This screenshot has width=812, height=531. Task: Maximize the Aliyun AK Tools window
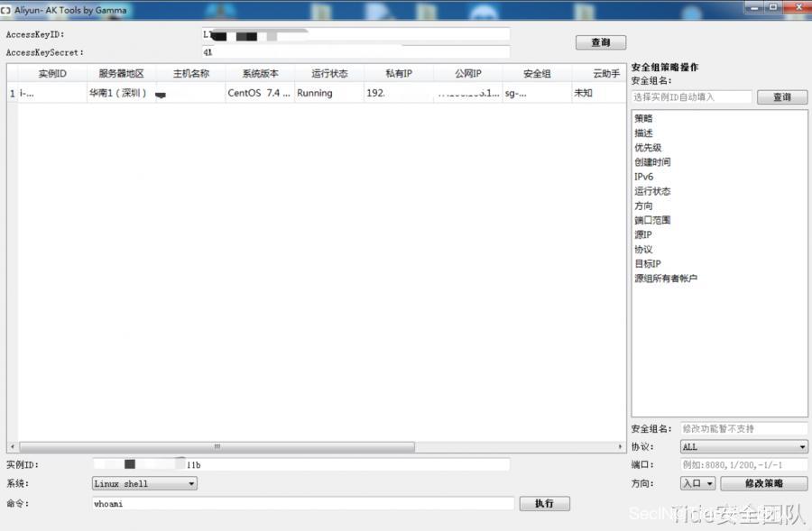[772, 7]
